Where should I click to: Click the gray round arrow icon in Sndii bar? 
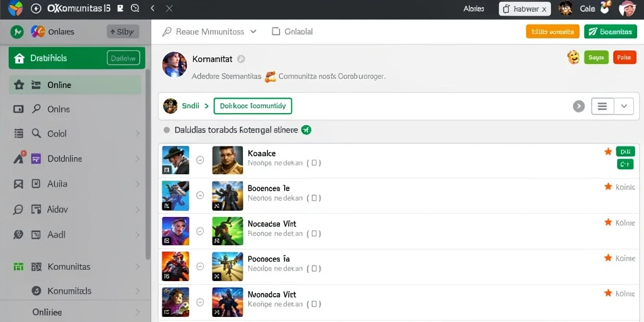pos(579,106)
